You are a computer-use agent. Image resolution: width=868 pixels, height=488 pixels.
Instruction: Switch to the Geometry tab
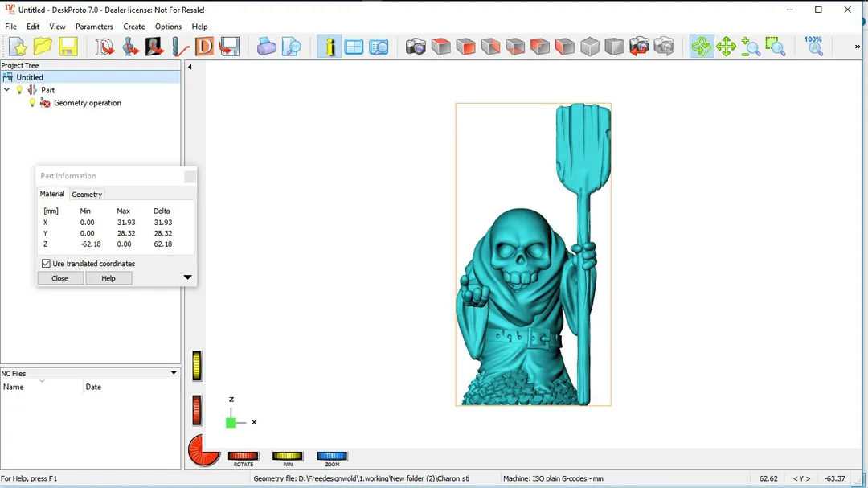[x=87, y=195]
